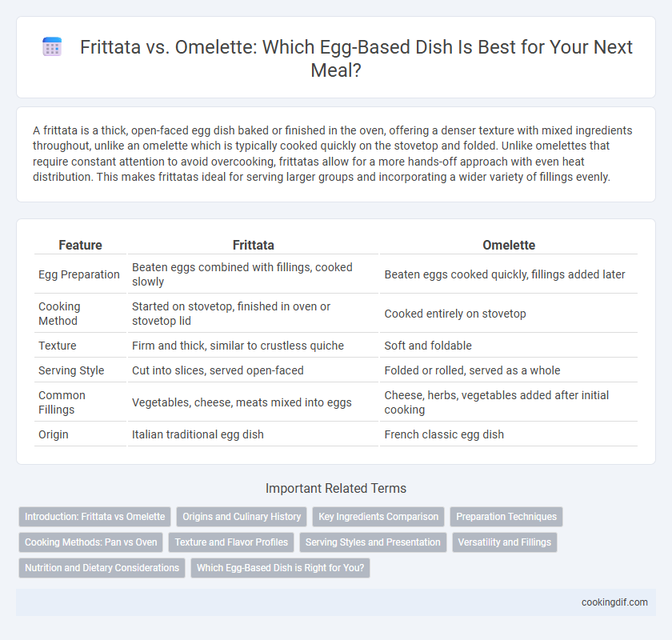Click the Versatility and Fillings tag
672x640 pixels.
[x=505, y=542]
